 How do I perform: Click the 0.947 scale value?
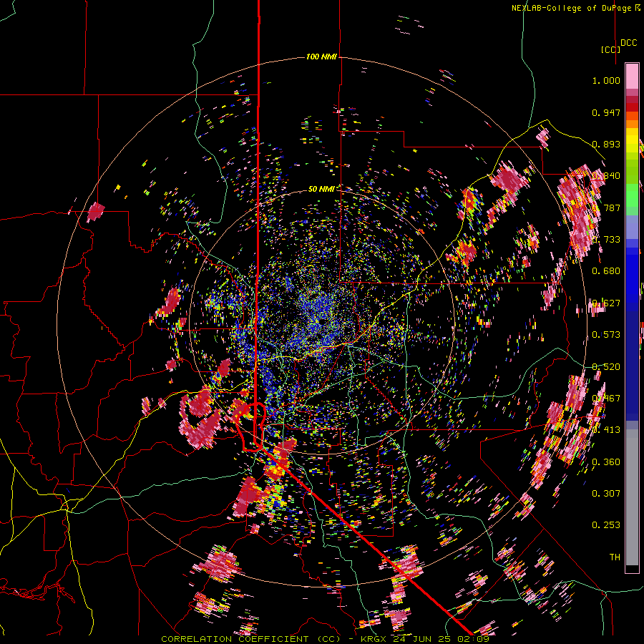(x=606, y=112)
